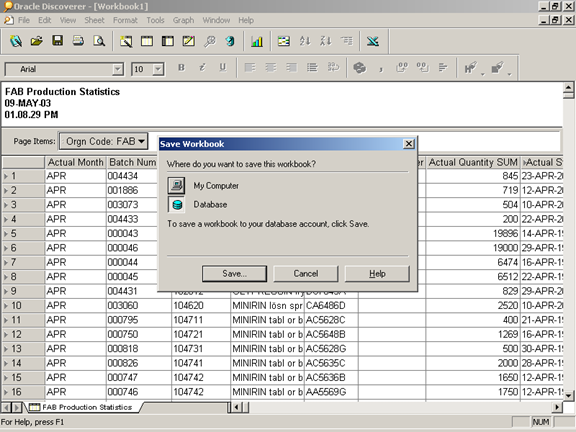Toggle Underline formatting button

point(223,68)
